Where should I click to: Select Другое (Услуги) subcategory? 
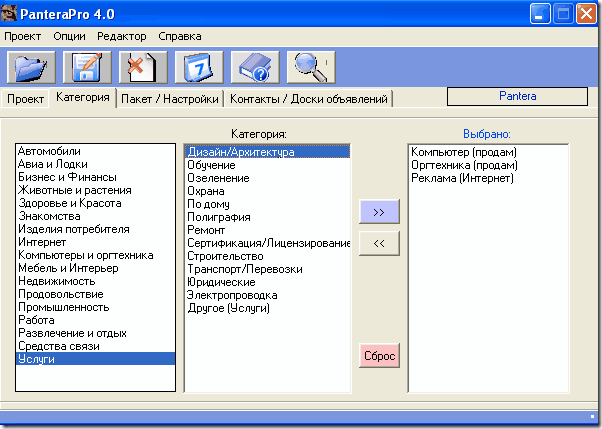click(x=268, y=308)
